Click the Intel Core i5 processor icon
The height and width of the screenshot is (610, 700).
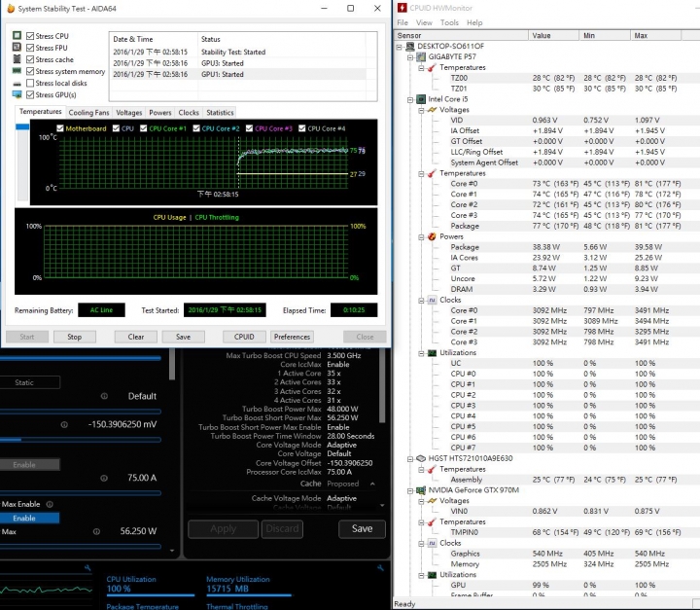tap(421, 99)
